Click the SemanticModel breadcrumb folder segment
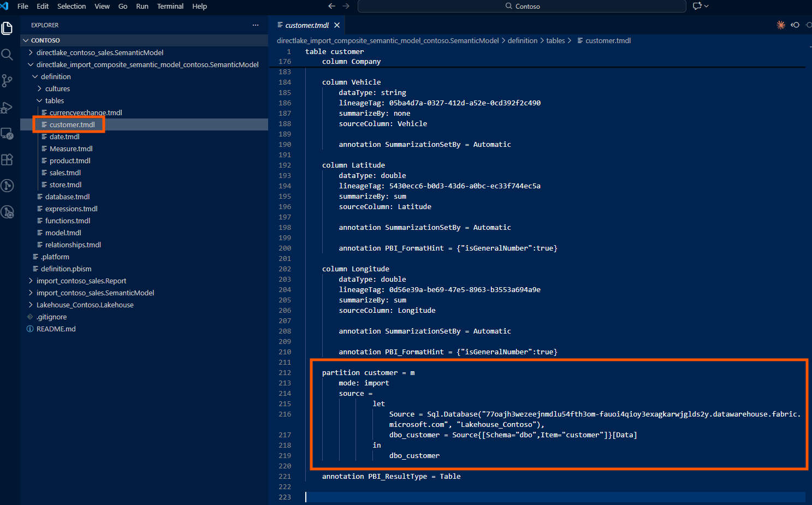Screen dimensions: 812x505 [388, 40]
